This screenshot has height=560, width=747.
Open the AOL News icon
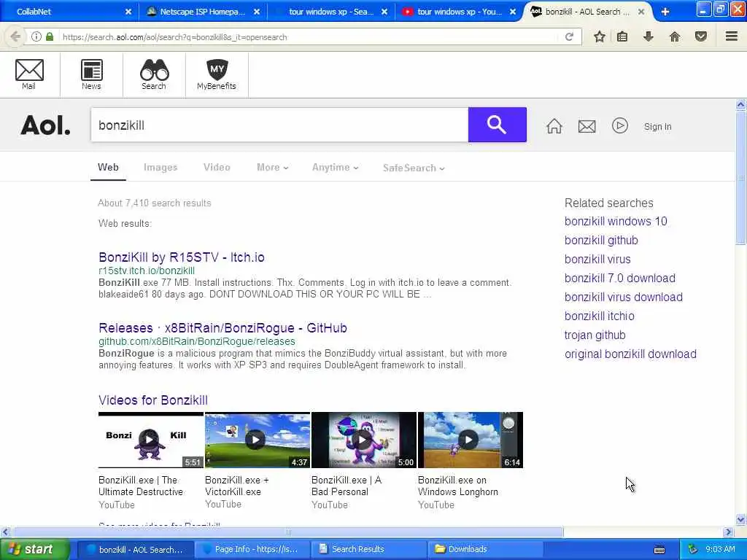click(91, 74)
